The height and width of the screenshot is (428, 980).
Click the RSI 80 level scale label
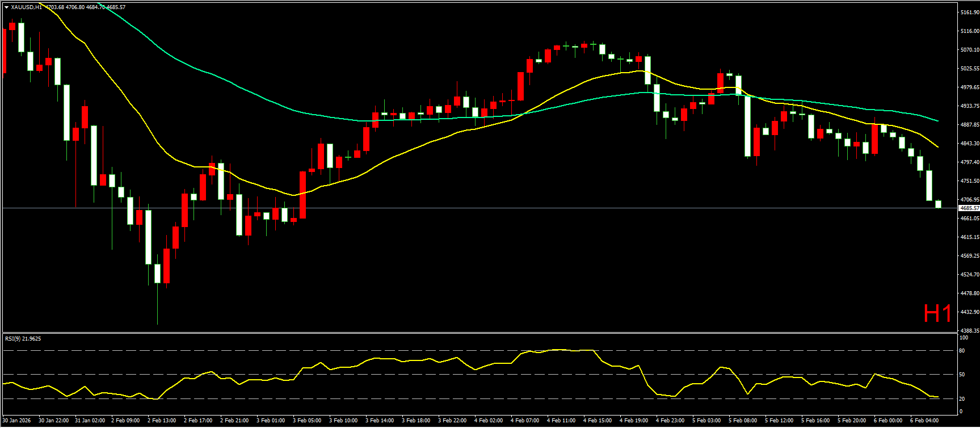(962, 351)
